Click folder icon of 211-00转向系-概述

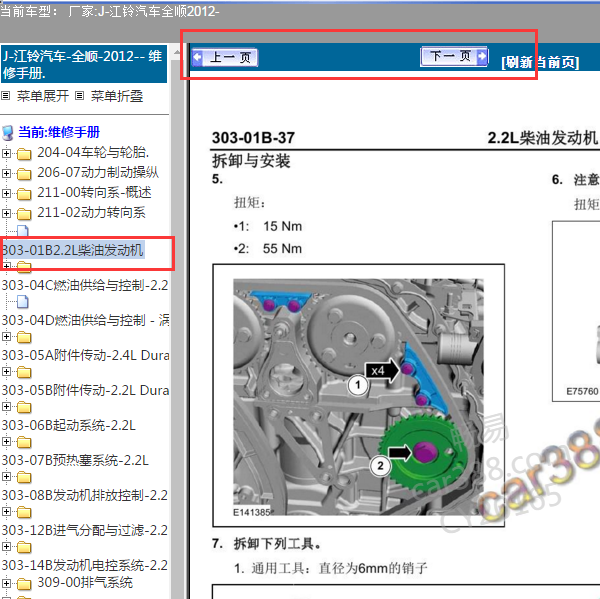coord(24,194)
